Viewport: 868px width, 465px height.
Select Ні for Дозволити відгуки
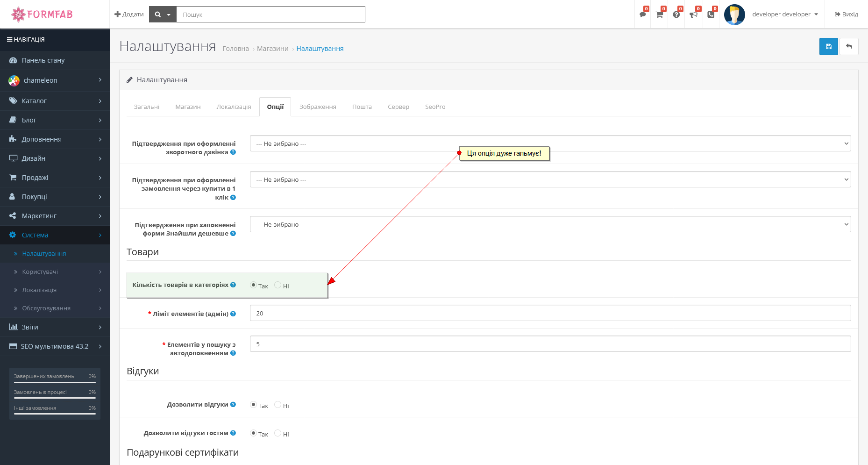tap(278, 405)
